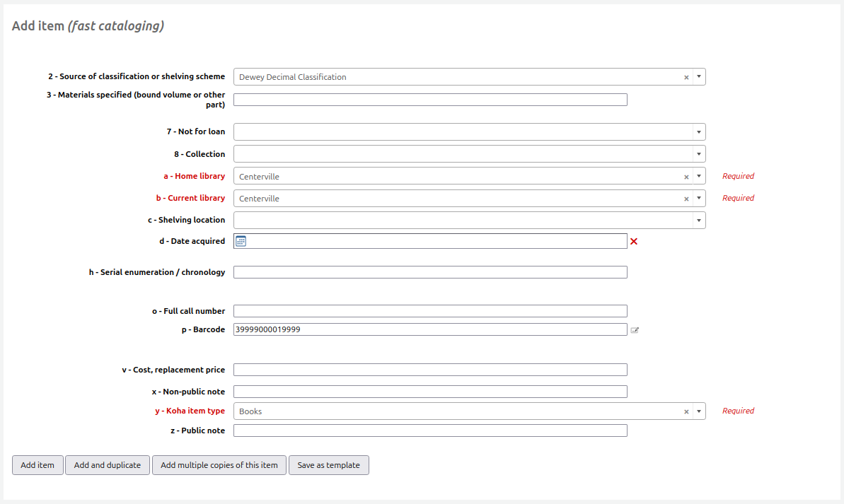The image size is (844, 504).
Task: Open the Koha item type dropdown arrow
Action: (698, 411)
